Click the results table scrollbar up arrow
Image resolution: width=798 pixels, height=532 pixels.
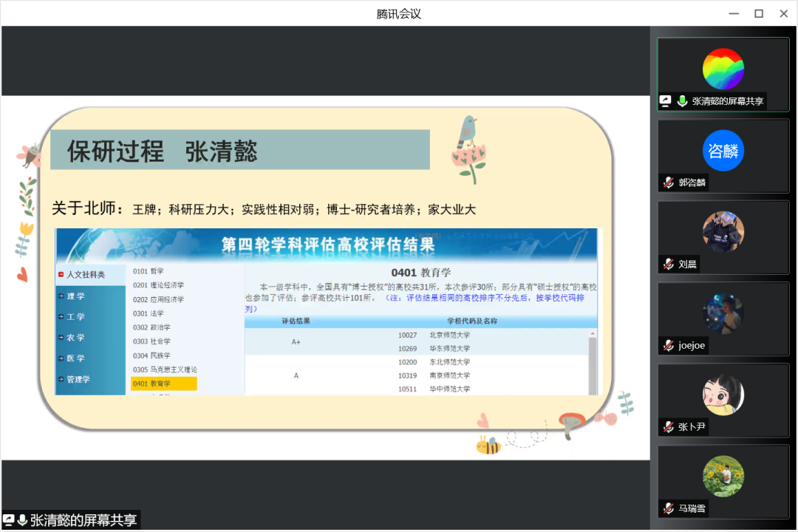pos(591,335)
